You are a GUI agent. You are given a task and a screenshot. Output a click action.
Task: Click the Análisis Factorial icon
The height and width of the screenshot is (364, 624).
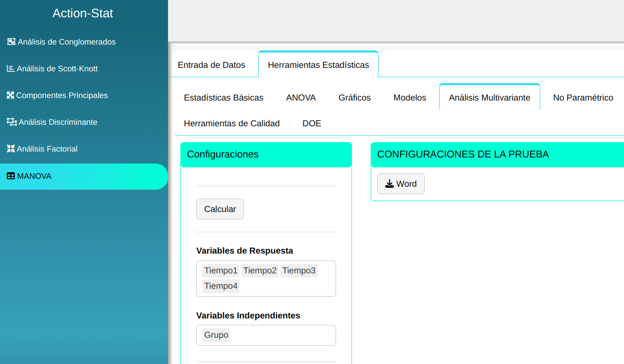[x=10, y=149]
